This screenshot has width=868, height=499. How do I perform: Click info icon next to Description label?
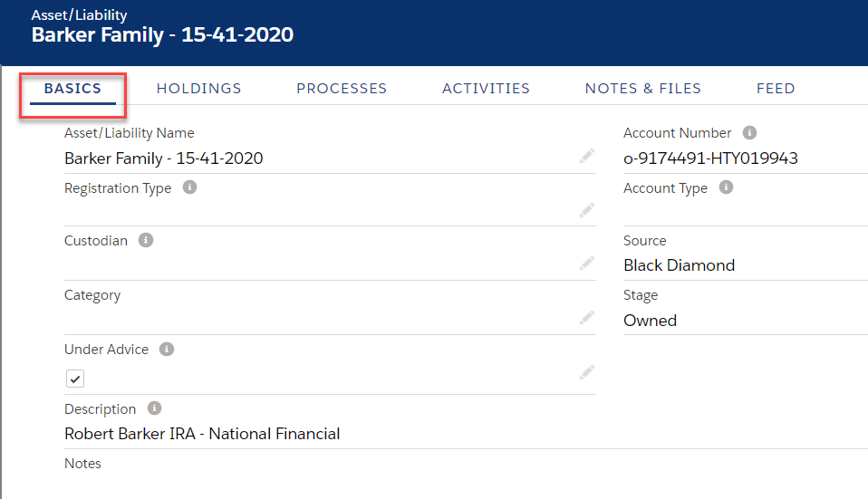pyautogui.click(x=154, y=408)
